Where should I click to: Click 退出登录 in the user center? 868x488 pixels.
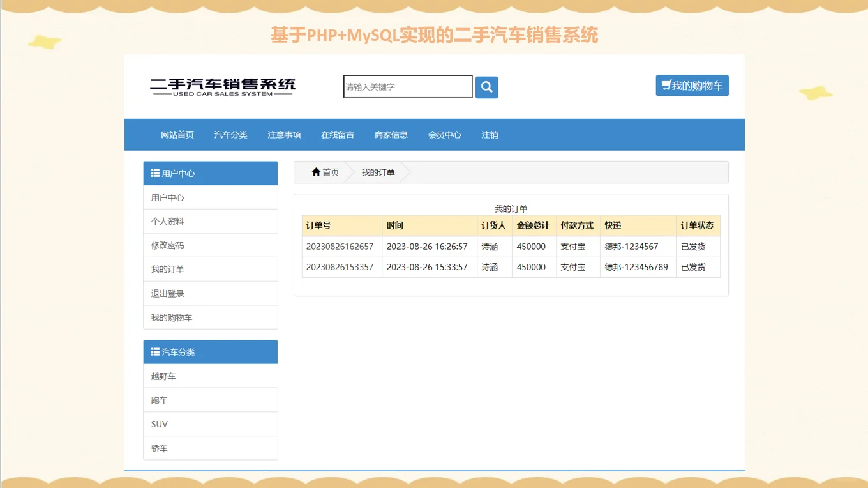(167, 293)
